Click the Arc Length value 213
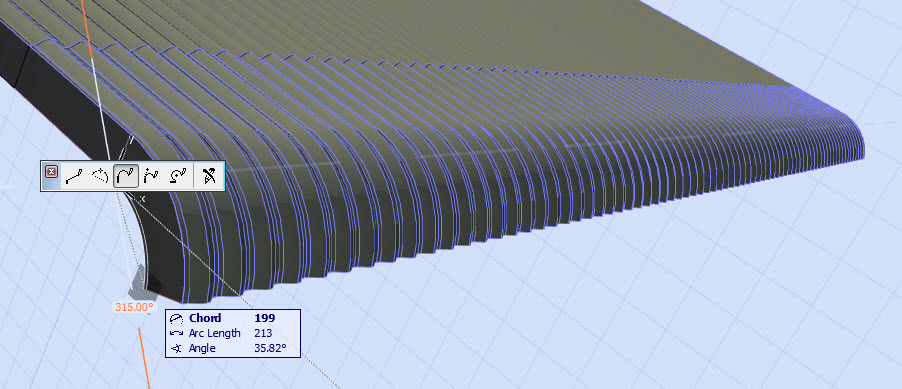 (263, 333)
